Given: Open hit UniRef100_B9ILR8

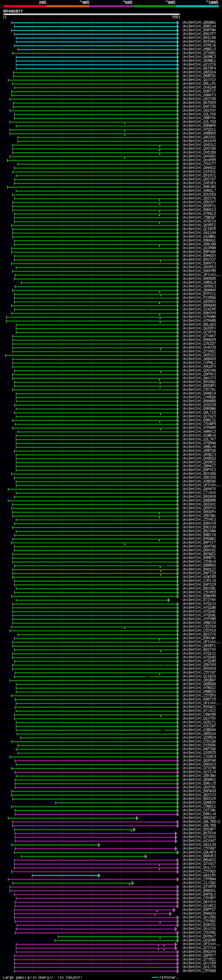Looking at the screenshot, I should 199,38.
